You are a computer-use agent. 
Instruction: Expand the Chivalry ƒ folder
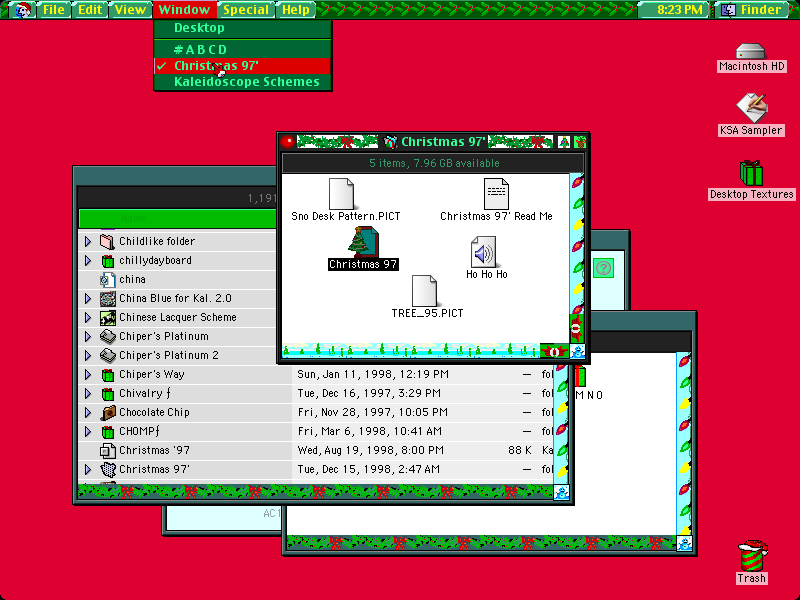[88, 394]
